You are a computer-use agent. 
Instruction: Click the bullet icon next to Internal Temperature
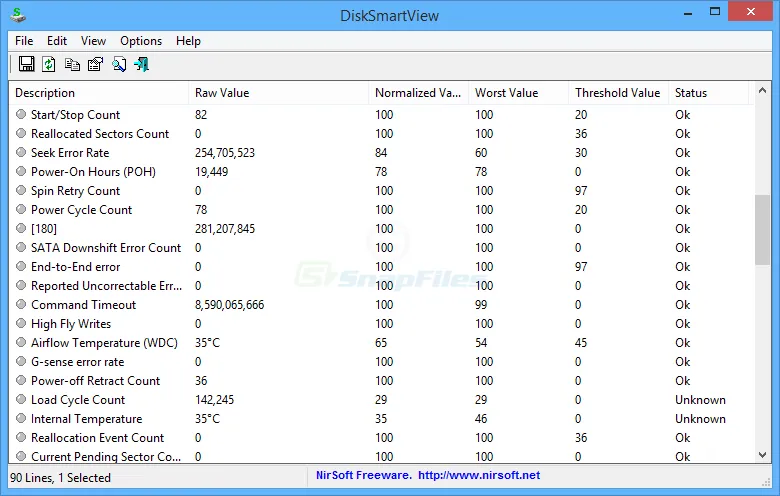[21, 418]
